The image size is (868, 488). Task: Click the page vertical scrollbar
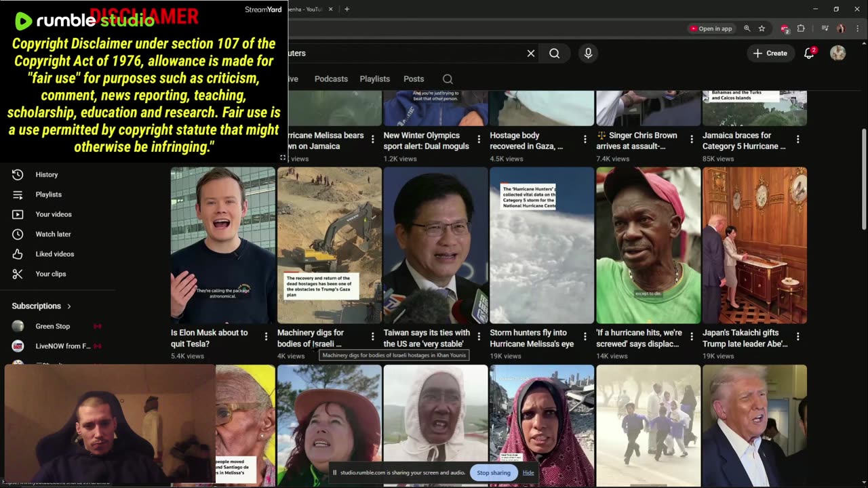(863, 178)
